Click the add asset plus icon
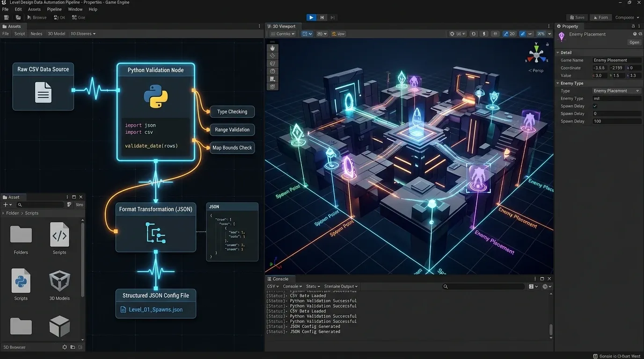This screenshot has width=644, height=359. tap(5, 205)
